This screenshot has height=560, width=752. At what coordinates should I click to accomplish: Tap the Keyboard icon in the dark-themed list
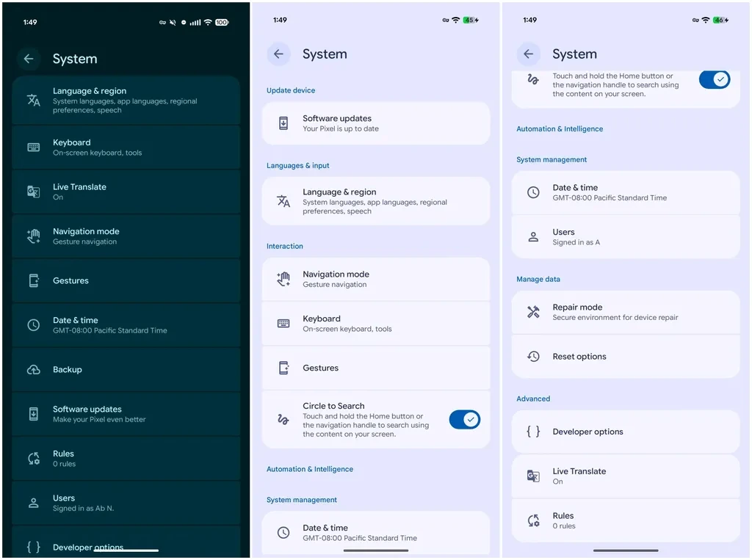(33, 148)
